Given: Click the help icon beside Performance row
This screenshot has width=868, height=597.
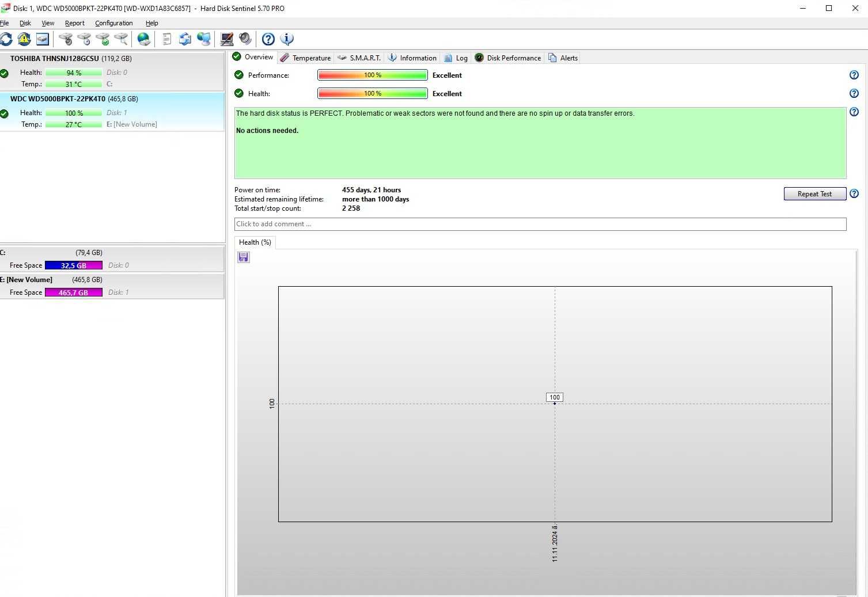Looking at the screenshot, I should [854, 75].
